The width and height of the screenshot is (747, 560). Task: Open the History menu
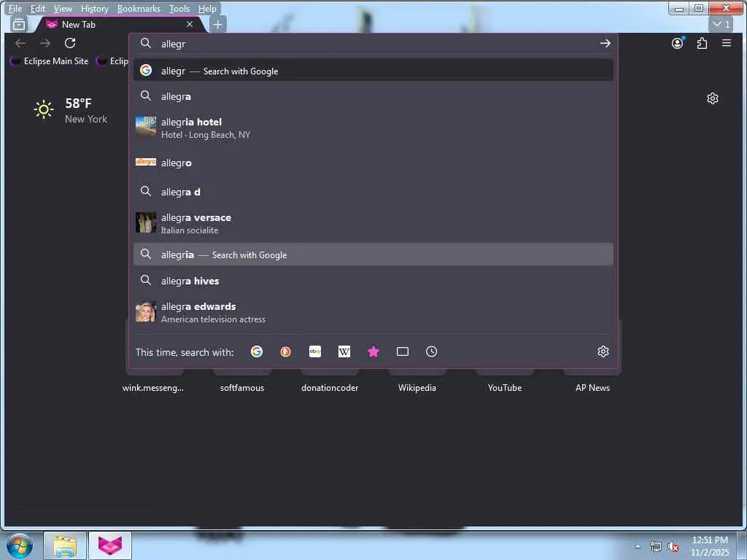[x=94, y=9]
